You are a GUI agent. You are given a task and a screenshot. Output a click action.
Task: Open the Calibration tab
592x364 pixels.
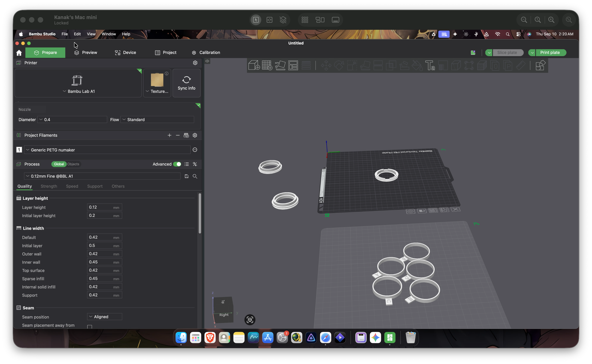click(206, 52)
